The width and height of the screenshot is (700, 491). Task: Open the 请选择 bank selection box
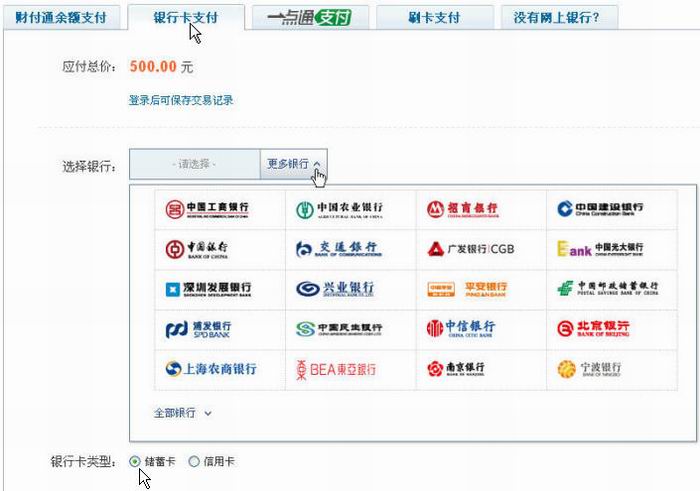(195, 164)
